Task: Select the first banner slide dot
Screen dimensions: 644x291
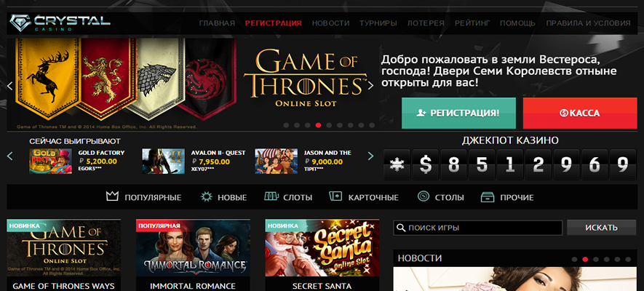Action: tap(286, 125)
